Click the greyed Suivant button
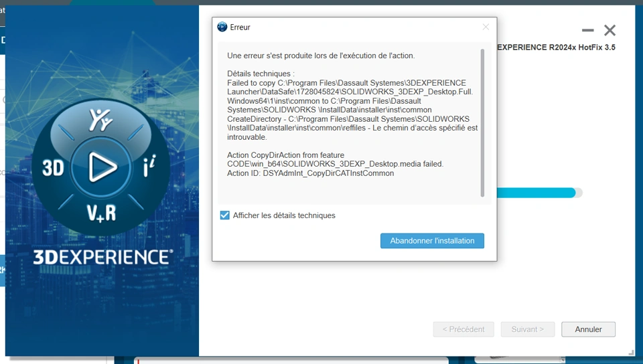 click(527, 329)
